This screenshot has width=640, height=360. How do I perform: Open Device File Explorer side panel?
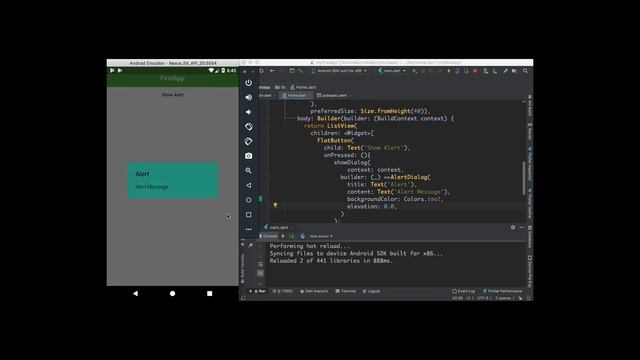[x=529, y=272]
